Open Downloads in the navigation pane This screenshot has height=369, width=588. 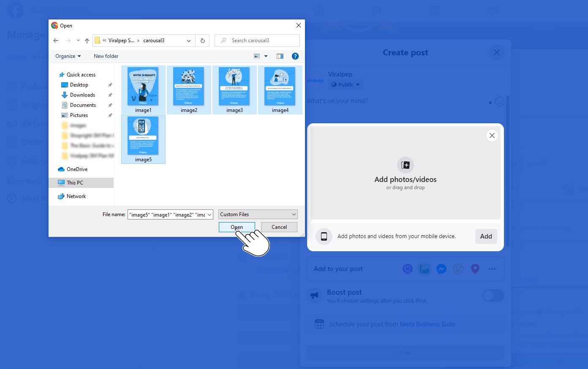click(x=82, y=95)
